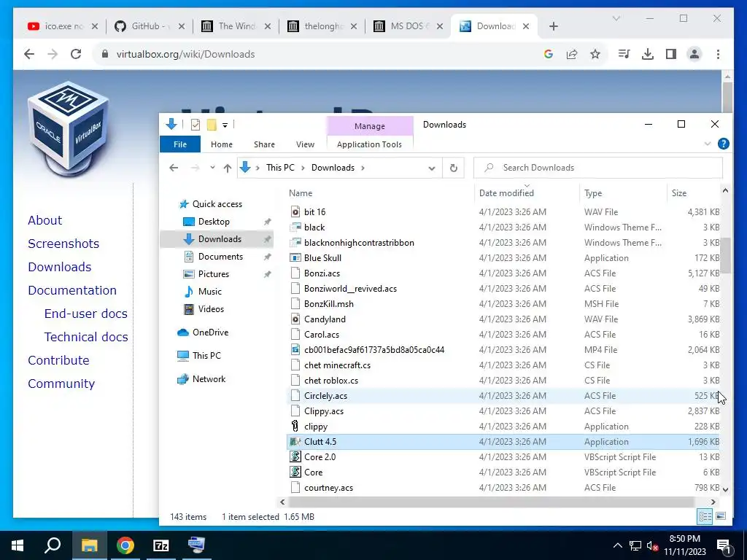Open Chrome profile avatar
This screenshot has width=747, height=560.
[x=694, y=54]
